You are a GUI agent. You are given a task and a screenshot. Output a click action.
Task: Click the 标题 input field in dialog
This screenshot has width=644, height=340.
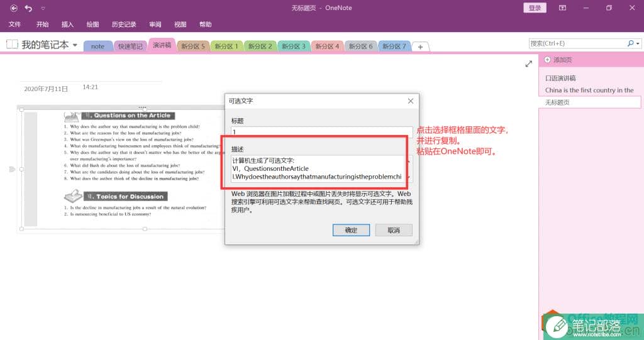[321, 132]
